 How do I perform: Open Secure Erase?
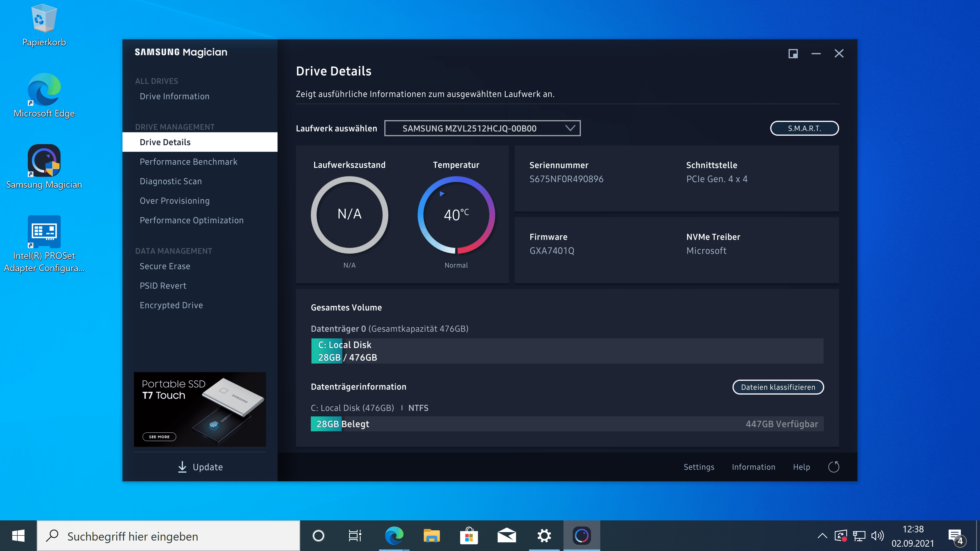click(x=165, y=266)
